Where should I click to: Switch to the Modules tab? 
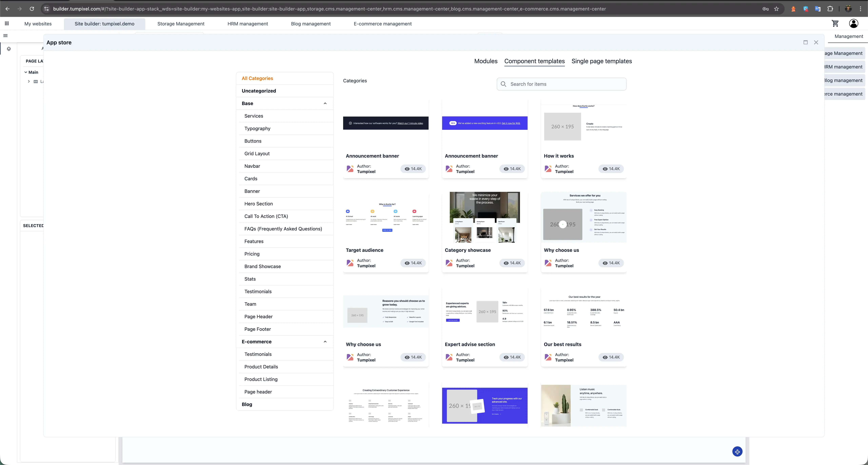click(x=486, y=61)
